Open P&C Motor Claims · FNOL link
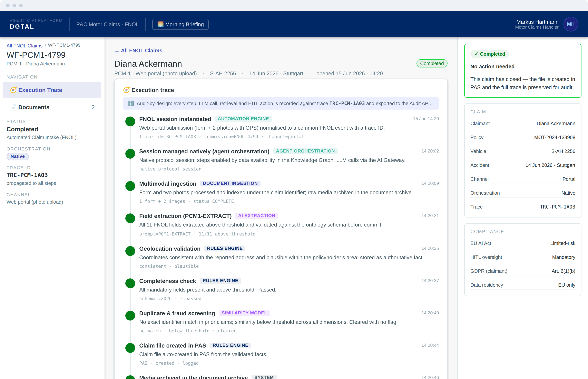 pyautogui.click(x=107, y=24)
